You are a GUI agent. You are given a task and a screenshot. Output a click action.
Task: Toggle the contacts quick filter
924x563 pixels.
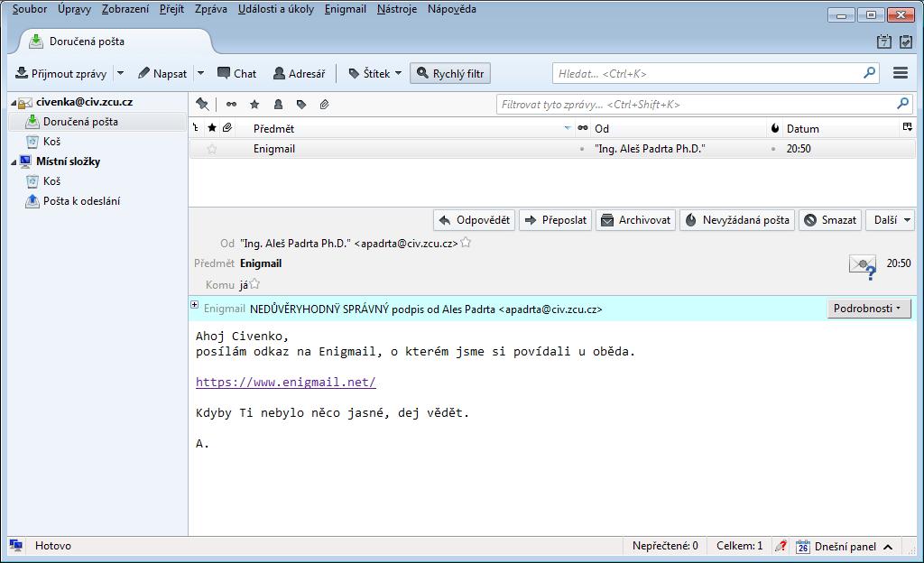tap(278, 105)
